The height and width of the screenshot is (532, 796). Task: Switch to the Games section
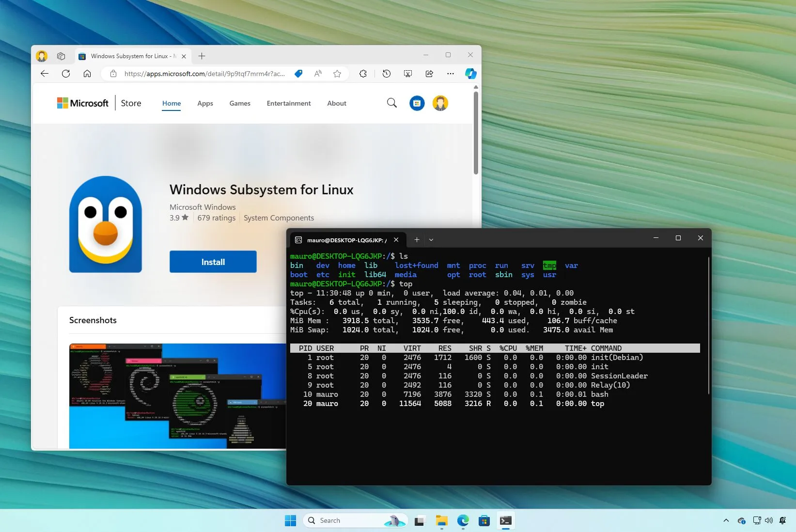239,103
